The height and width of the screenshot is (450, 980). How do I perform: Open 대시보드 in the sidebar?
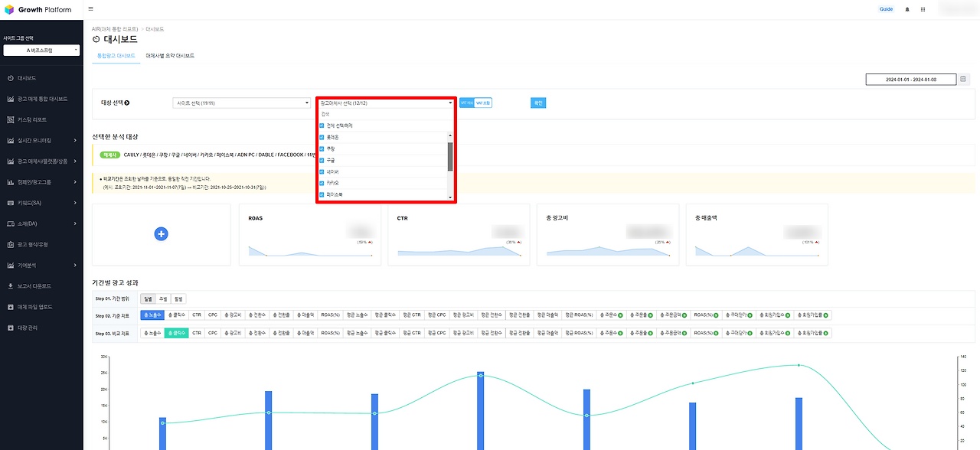(41, 78)
